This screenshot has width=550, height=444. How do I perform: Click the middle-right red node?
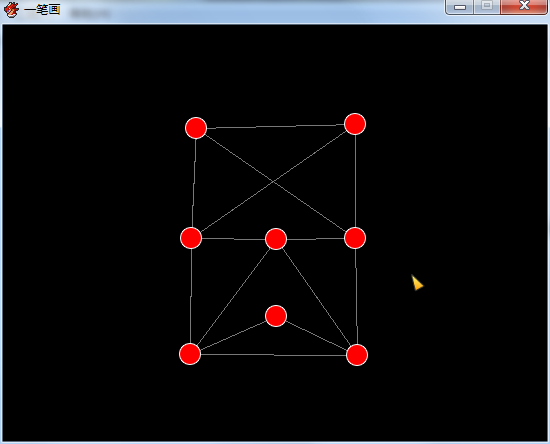point(355,238)
